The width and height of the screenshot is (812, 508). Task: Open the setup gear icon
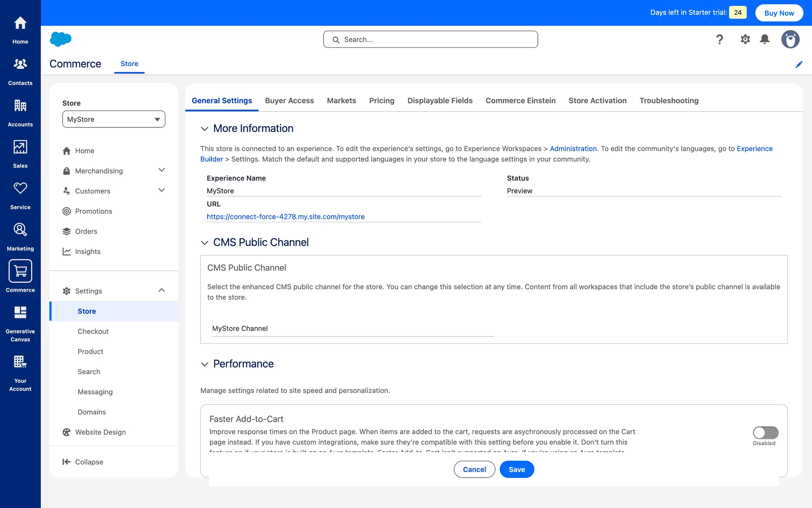click(745, 39)
